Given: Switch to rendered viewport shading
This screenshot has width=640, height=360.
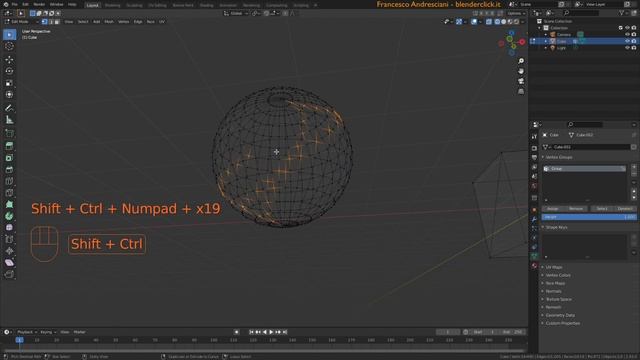Looking at the screenshot, I should (516, 22).
